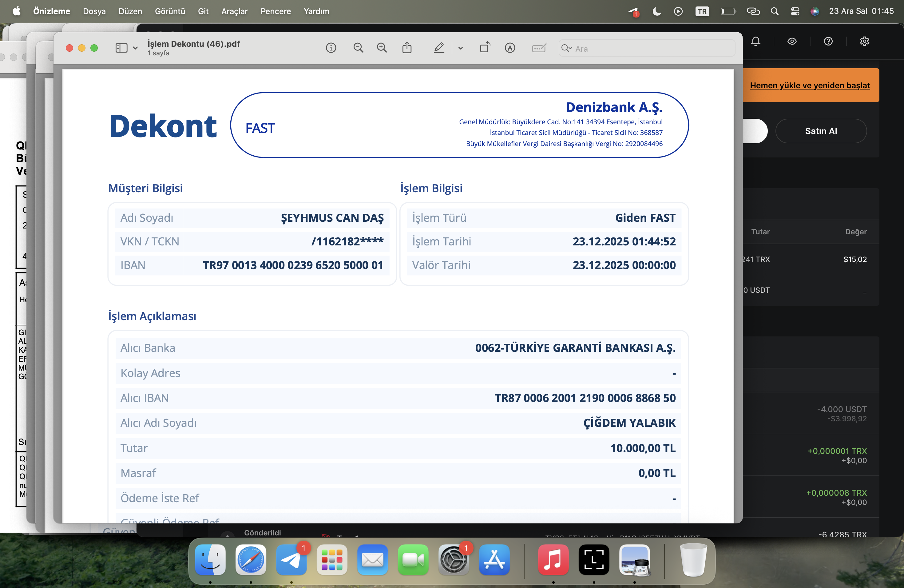
Task: Open Control Center in menu bar
Action: [x=795, y=11]
